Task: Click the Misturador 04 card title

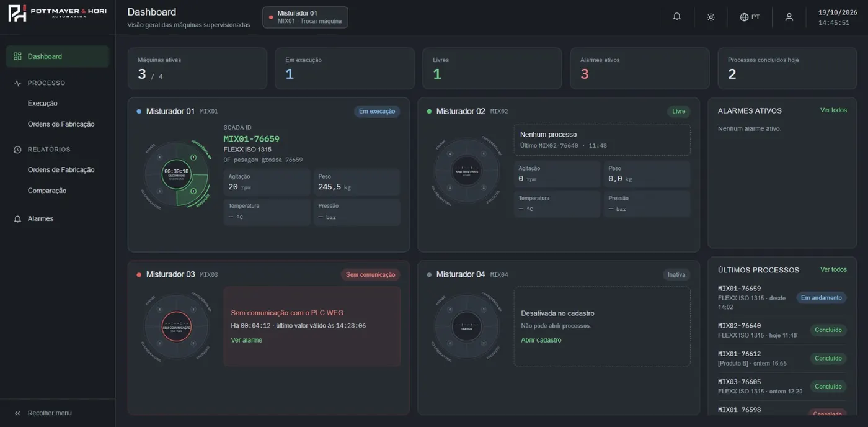Action: (461, 274)
